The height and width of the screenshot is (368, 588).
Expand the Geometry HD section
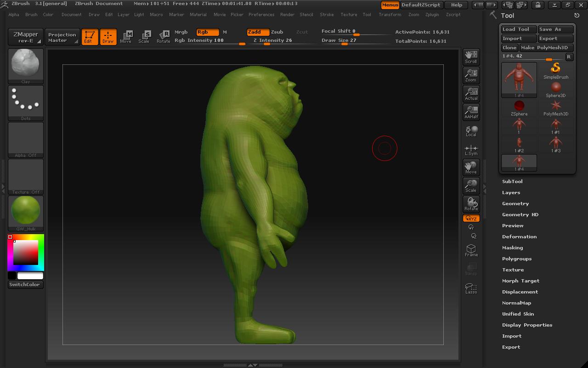[x=520, y=214]
